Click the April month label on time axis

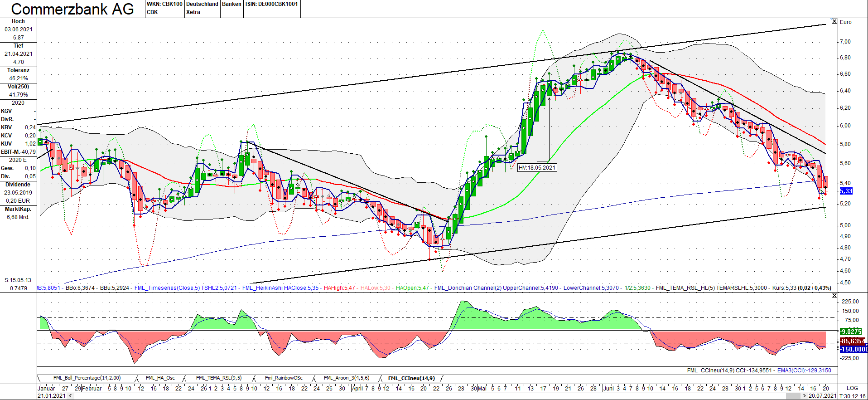357,388
